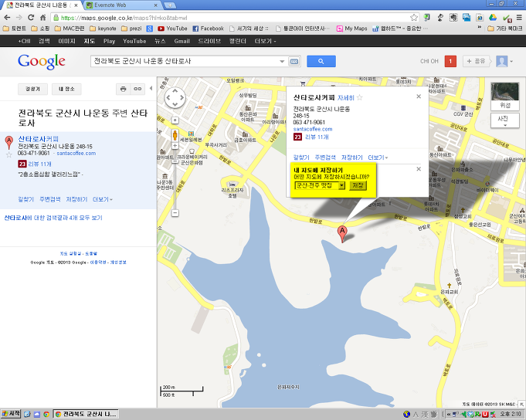Expand the search box suggestions dropdown arrow

click(x=282, y=61)
